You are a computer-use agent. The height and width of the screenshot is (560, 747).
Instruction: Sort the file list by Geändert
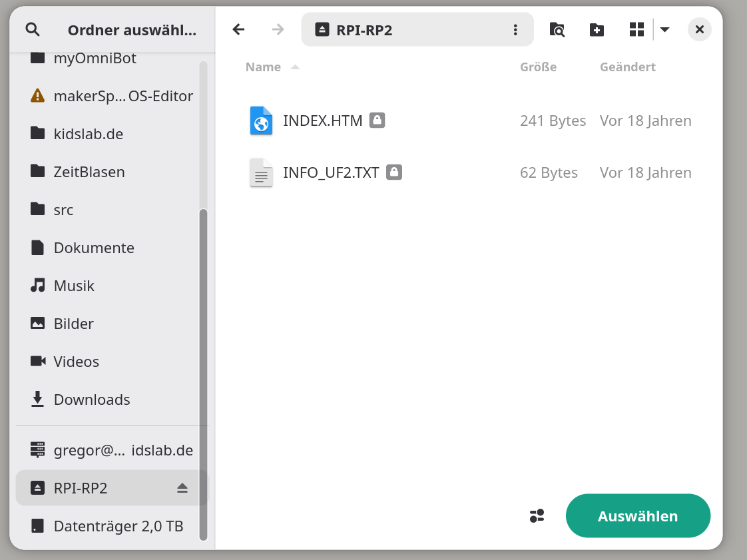pyautogui.click(x=627, y=67)
